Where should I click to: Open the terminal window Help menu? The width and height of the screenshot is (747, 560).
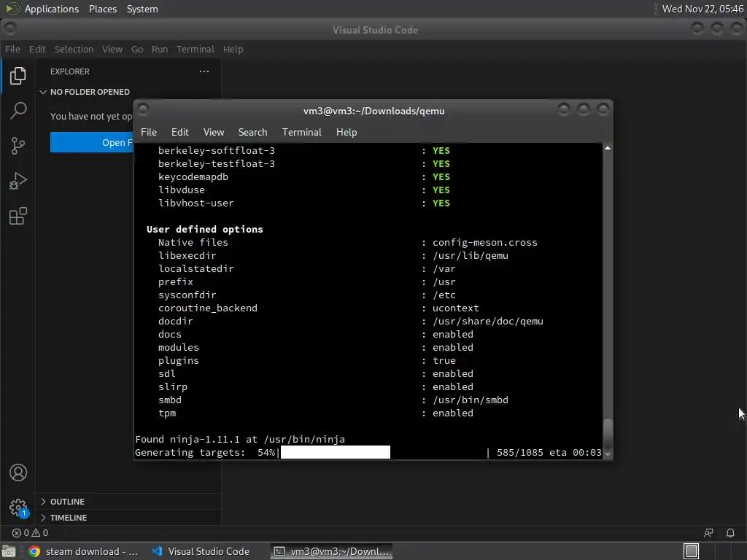347,133
